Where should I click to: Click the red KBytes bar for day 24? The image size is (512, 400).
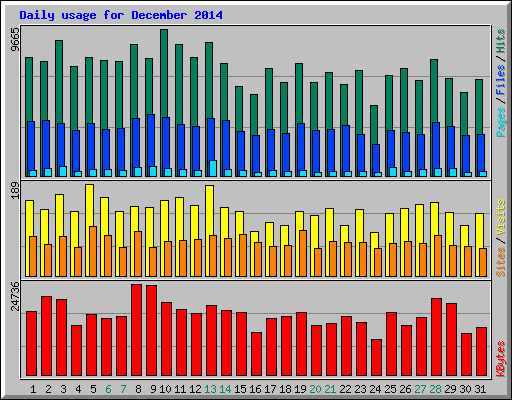point(376,357)
